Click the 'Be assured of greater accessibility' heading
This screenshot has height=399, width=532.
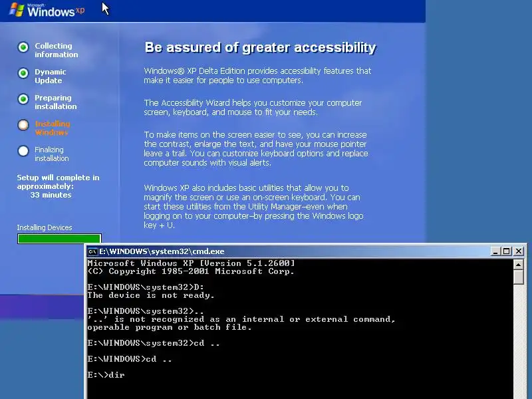[x=260, y=47]
